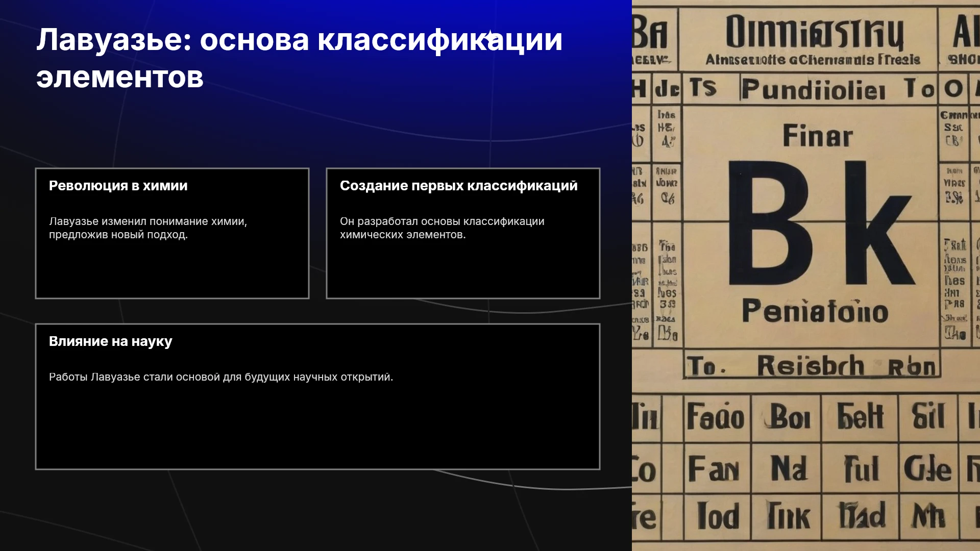
Task: Click the Fado cell in table image
Action: (x=716, y=416)
